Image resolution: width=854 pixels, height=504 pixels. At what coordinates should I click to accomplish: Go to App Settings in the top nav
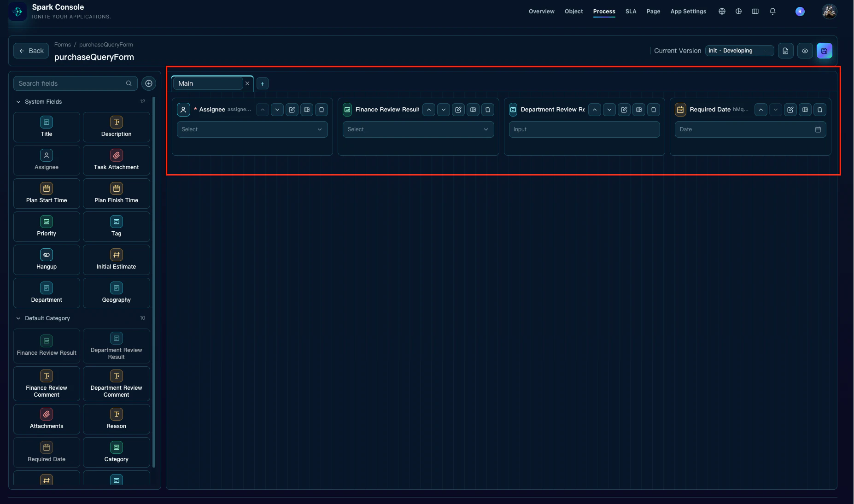[688, 12]
